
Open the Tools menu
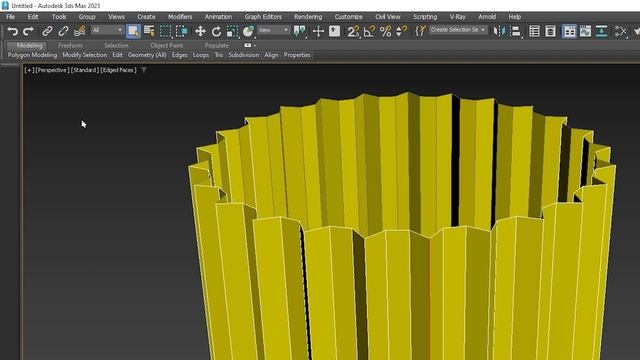(x=59, y=17)
